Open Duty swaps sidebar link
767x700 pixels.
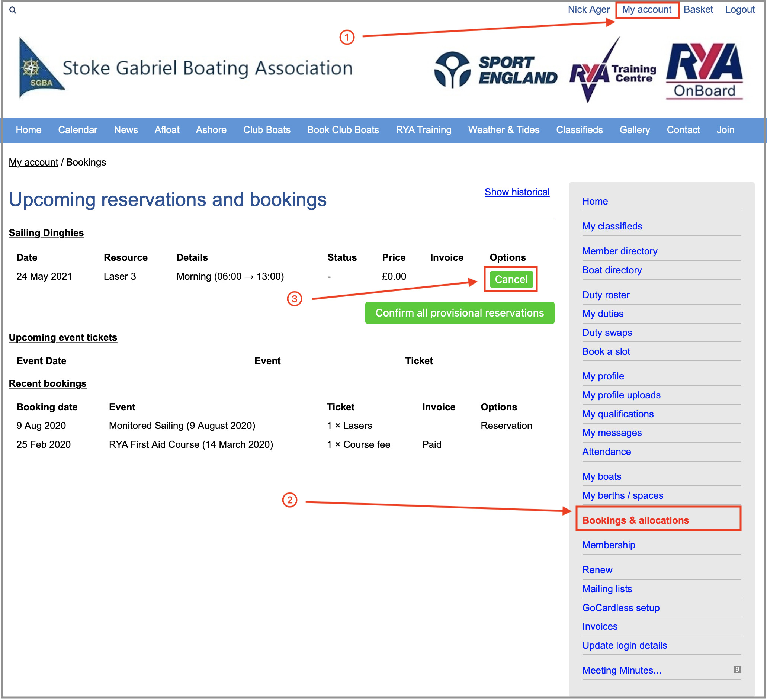tap(607, 333)
